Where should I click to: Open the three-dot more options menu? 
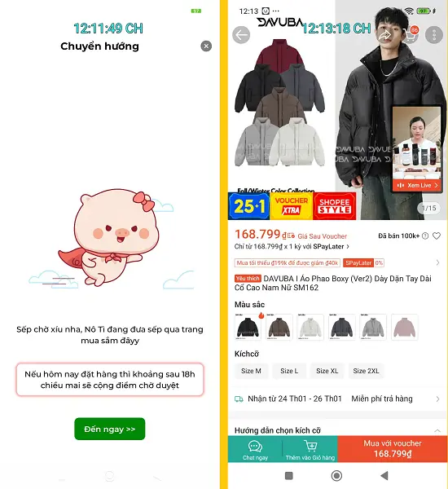click(x=434, y=35)
